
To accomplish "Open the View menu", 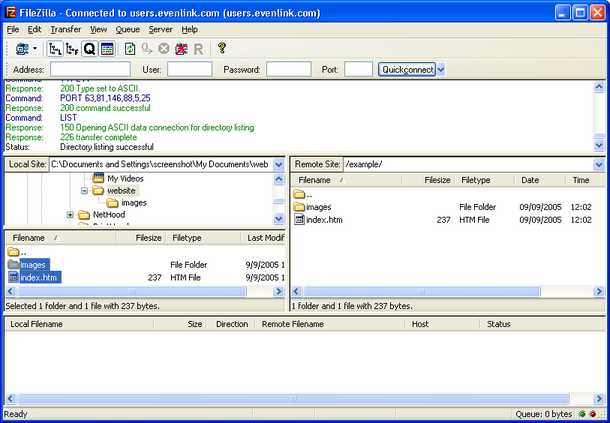I will (98, 30).
